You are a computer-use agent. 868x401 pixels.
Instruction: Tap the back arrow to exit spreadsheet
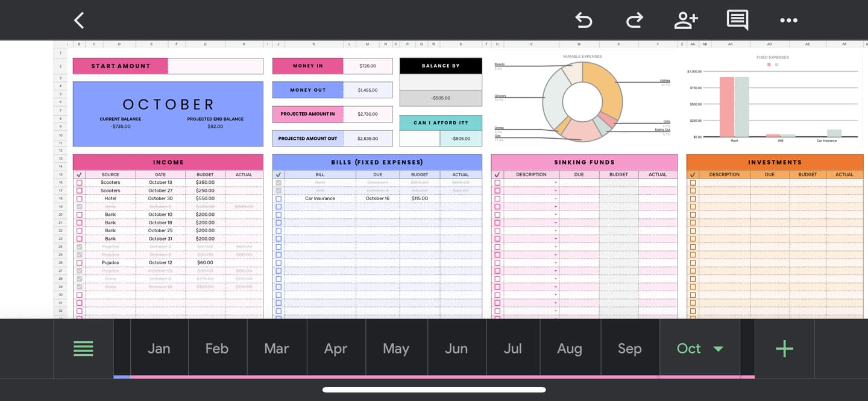79,20
